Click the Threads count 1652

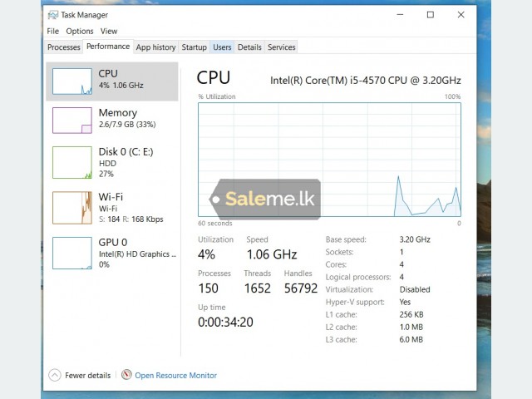coord(258,288)
